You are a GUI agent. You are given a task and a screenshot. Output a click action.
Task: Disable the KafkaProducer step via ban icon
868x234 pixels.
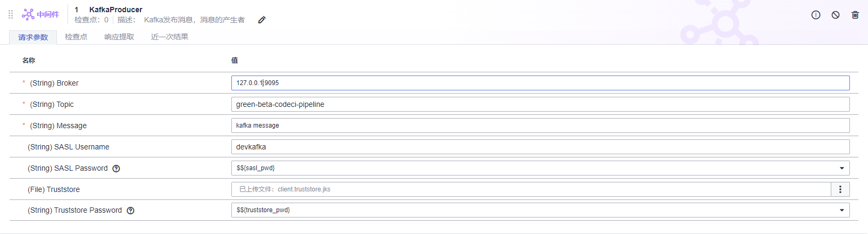pyautogui.click(x=836, y=15)
